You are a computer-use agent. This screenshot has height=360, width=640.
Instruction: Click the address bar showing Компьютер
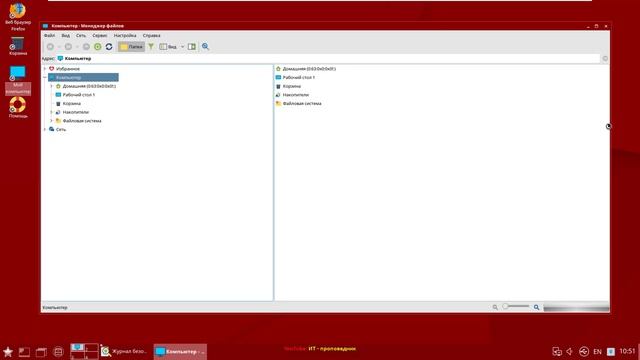(x=329, y=59)
